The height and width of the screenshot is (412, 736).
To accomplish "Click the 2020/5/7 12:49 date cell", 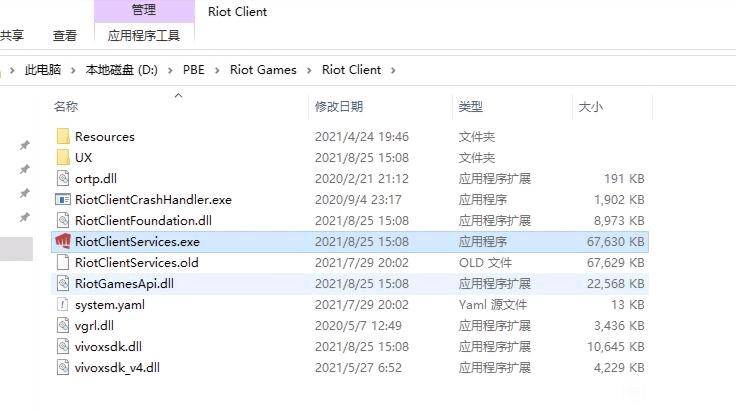I will (x=358, y=325).
